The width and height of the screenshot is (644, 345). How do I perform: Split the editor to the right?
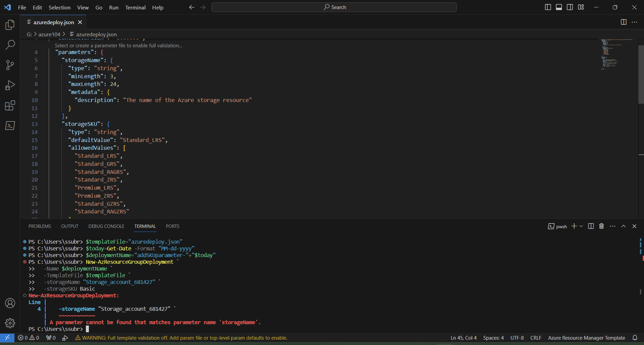pos(624,22)
